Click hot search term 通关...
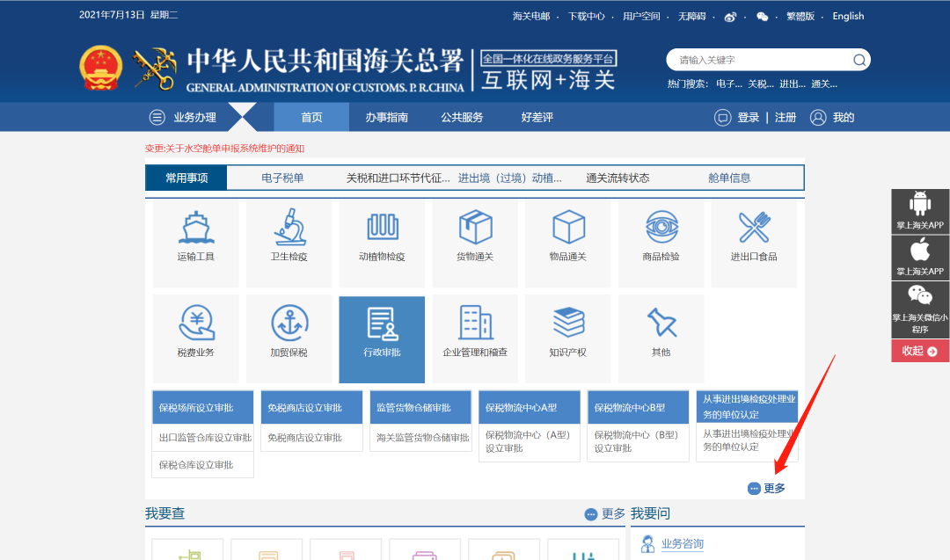950x560 pixels. click(824, 84)
